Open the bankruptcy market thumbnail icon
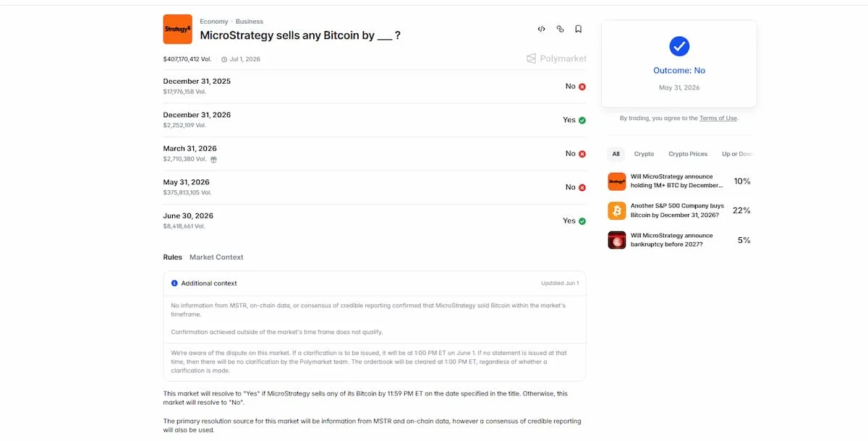The image size is (868, 441). 617,240
